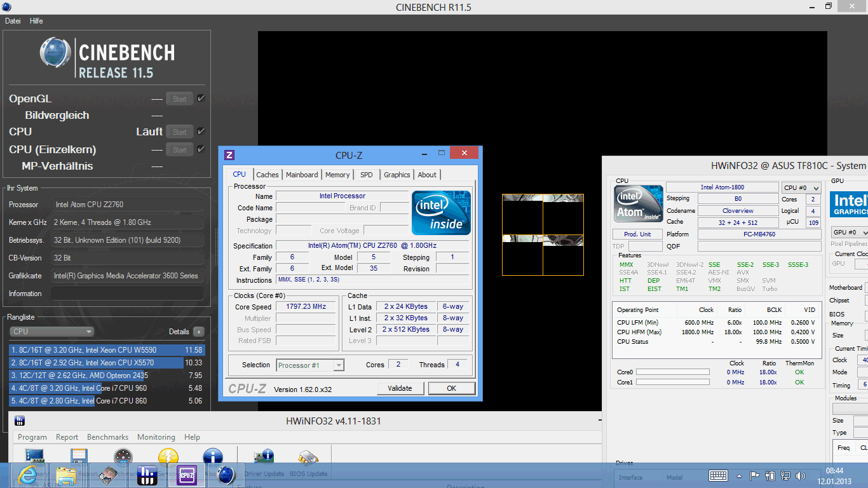Switch to the SPD tab in CPU-Z
This screenshot has height=488, width=868.
[367, 175]
